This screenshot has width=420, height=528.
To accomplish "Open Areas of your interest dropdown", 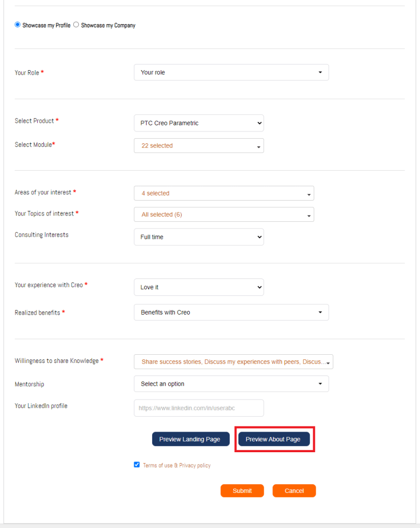I will click(223, 193).
